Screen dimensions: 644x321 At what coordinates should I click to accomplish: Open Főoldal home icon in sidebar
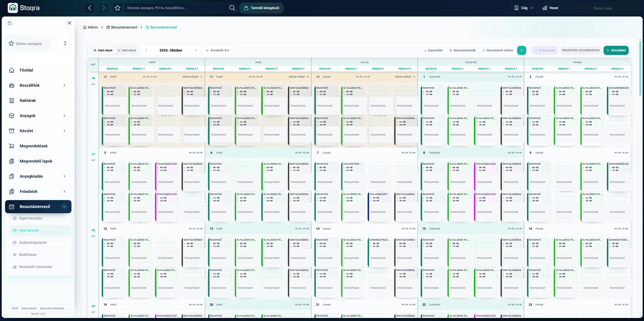[x=11, y=70]
